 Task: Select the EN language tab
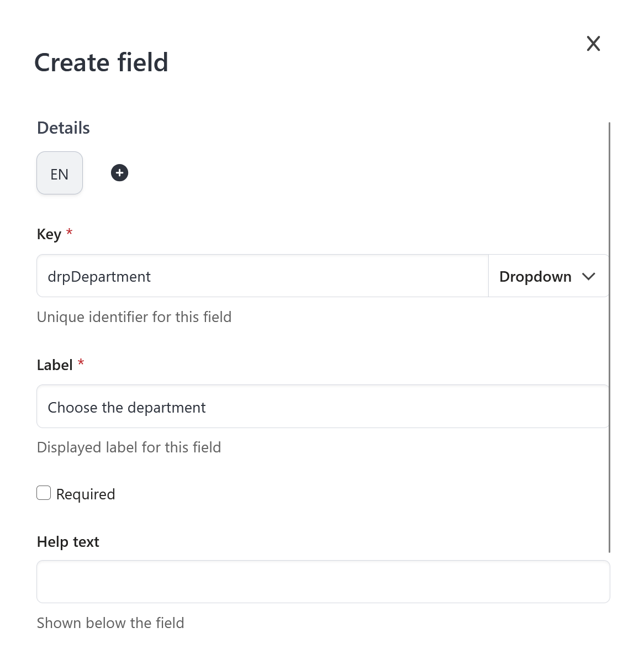pos(60,173)
